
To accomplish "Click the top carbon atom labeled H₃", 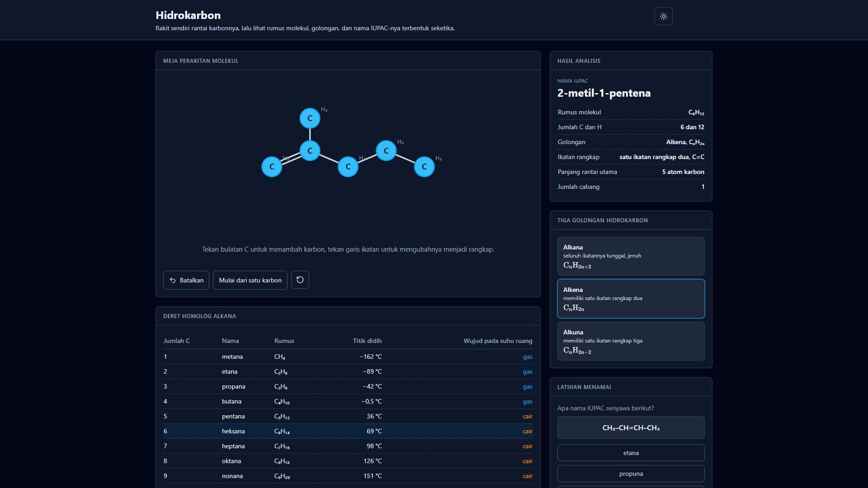I will coord(310,118).
